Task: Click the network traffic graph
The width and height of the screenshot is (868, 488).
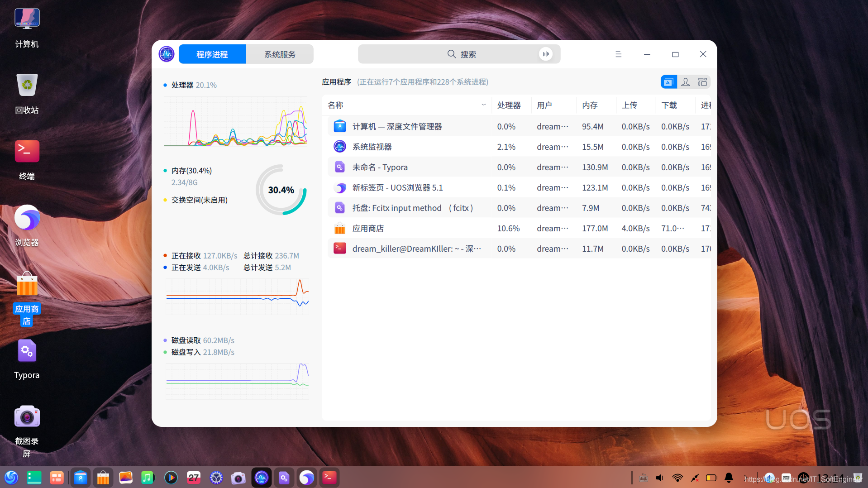Action: tap(237, 297)
